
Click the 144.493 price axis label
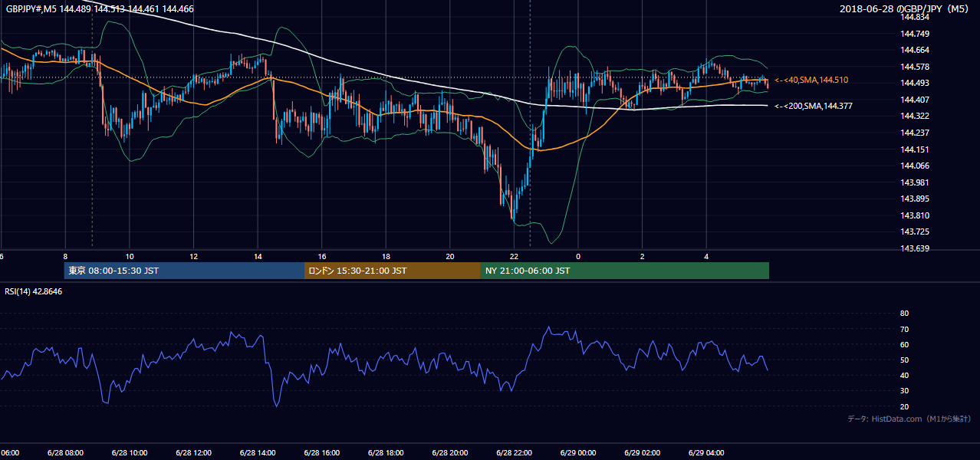point(914,83)
